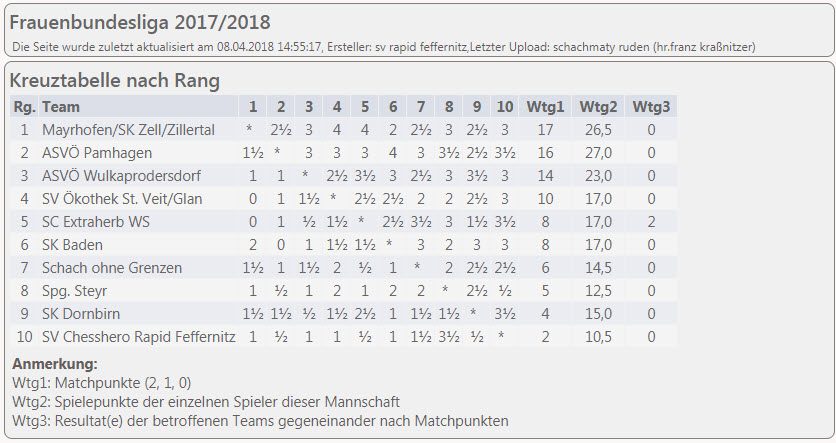Click the Wtg2 column header

(598, 107)
